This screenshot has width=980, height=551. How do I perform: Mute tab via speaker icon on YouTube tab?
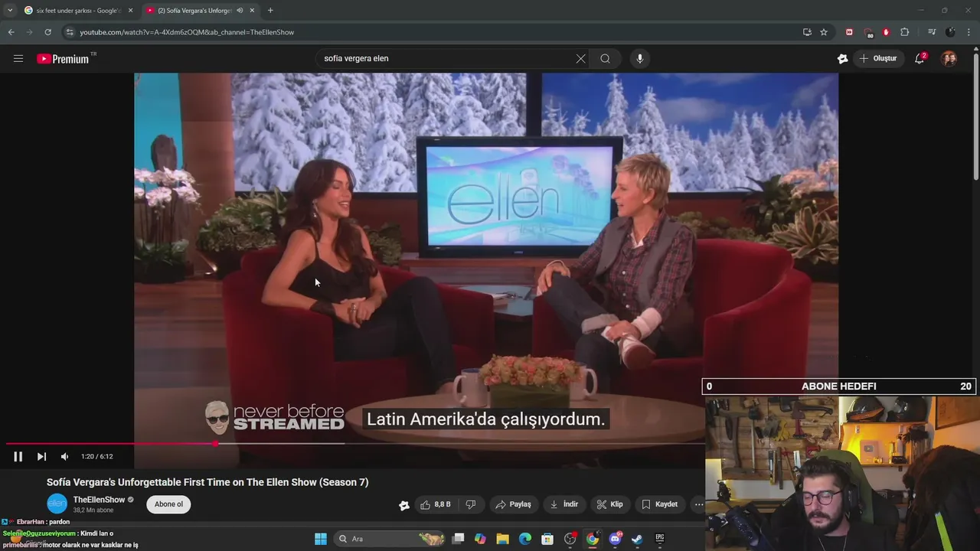coord(240,11)
